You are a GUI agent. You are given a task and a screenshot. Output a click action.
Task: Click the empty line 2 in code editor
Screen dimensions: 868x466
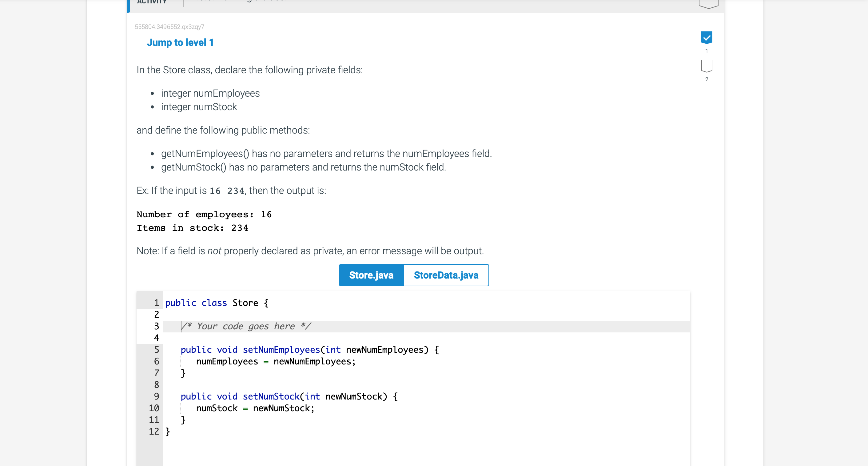pos(303,315)
